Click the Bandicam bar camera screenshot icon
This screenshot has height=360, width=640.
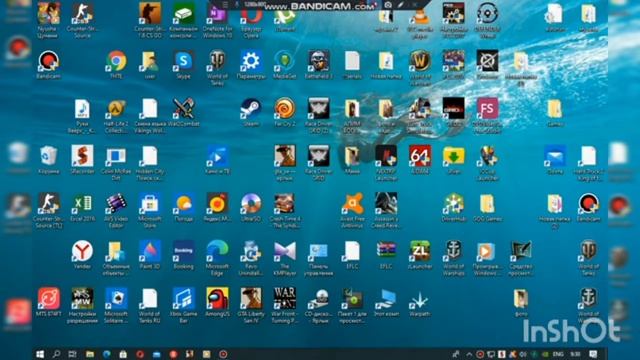coord(388,5)
